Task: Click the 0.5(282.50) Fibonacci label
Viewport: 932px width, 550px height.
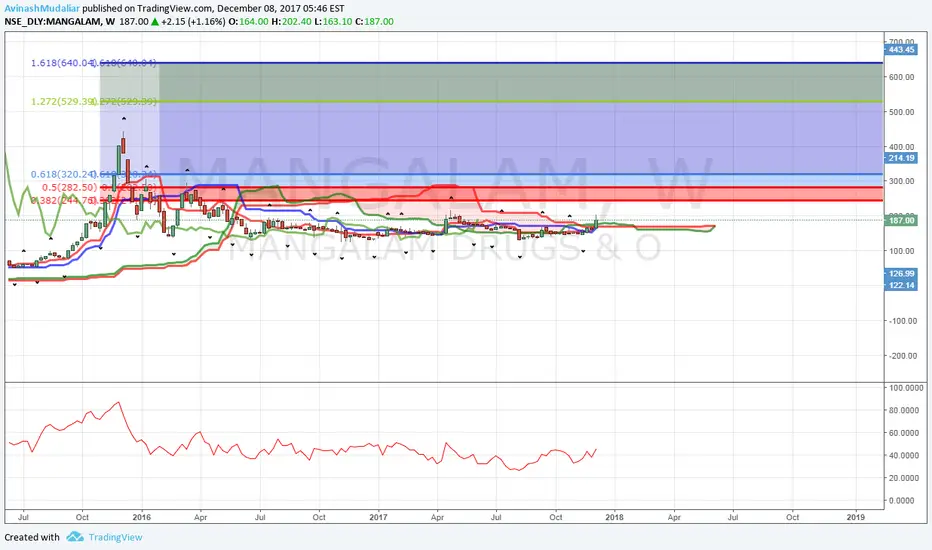Action: [x=70, y=187]
